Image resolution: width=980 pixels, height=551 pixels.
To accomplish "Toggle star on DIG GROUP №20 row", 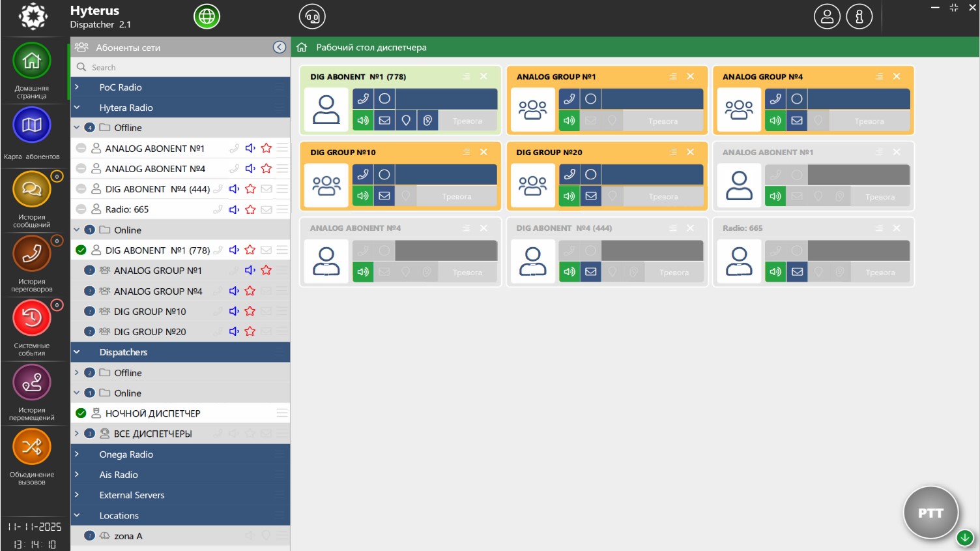I will [250, 331].
